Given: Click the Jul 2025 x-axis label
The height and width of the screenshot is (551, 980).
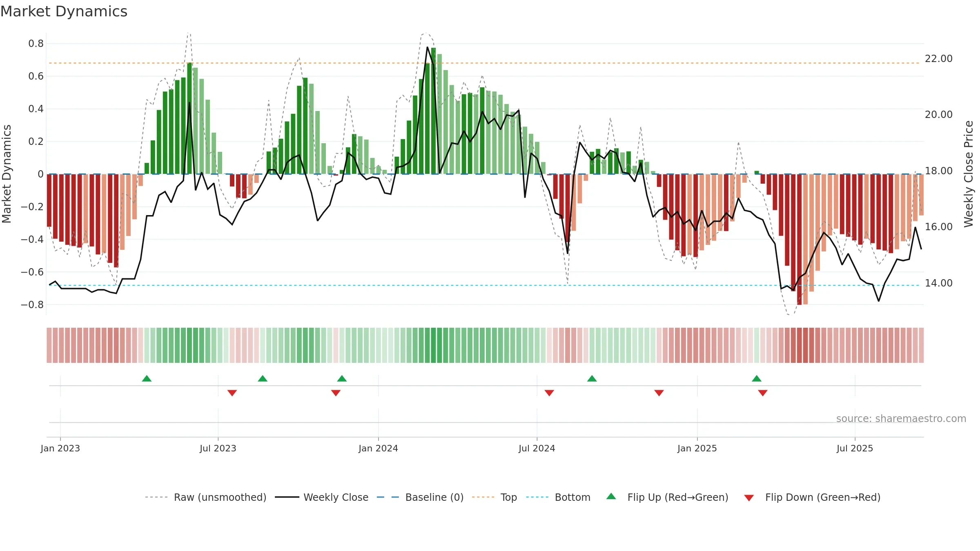Looking at the screenshot, I should pyautogui.click(x=855, y=448).
